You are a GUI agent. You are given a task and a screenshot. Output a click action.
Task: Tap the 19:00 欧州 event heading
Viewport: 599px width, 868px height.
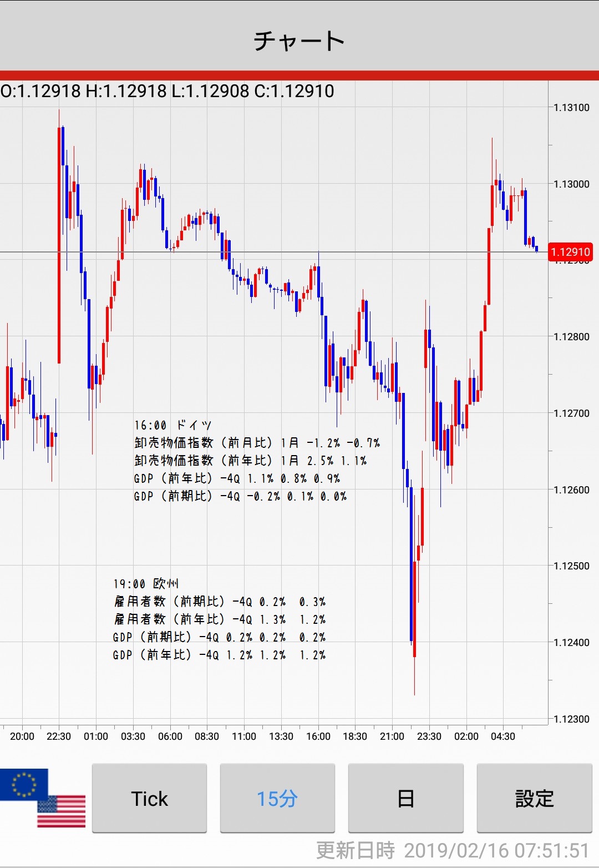point(146,584)
